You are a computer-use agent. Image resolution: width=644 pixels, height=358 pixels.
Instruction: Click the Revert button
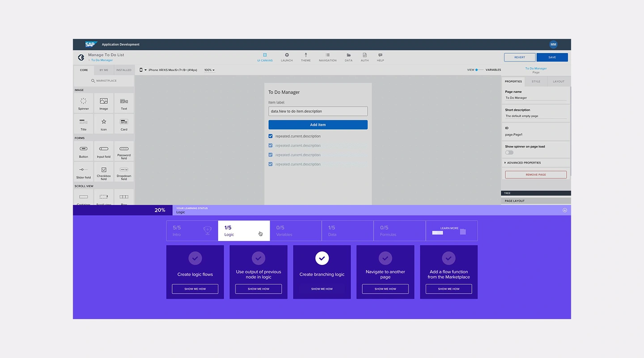coord(520,57)
